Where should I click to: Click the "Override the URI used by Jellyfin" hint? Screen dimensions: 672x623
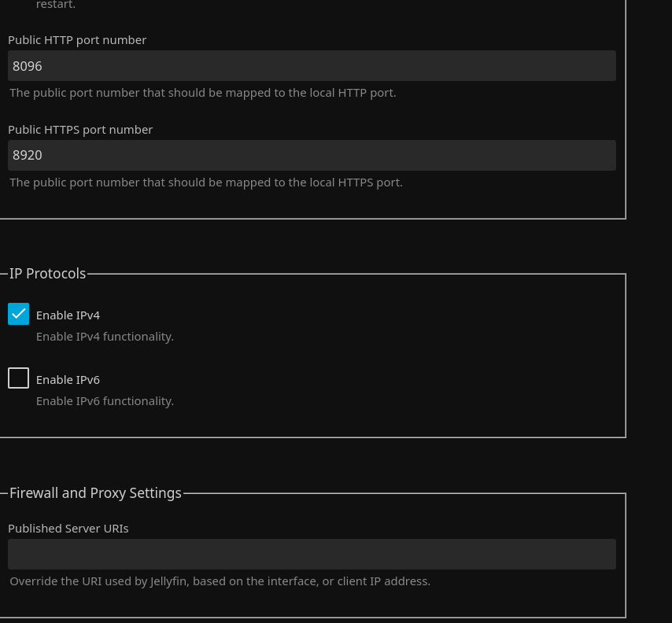coord(220,581)
